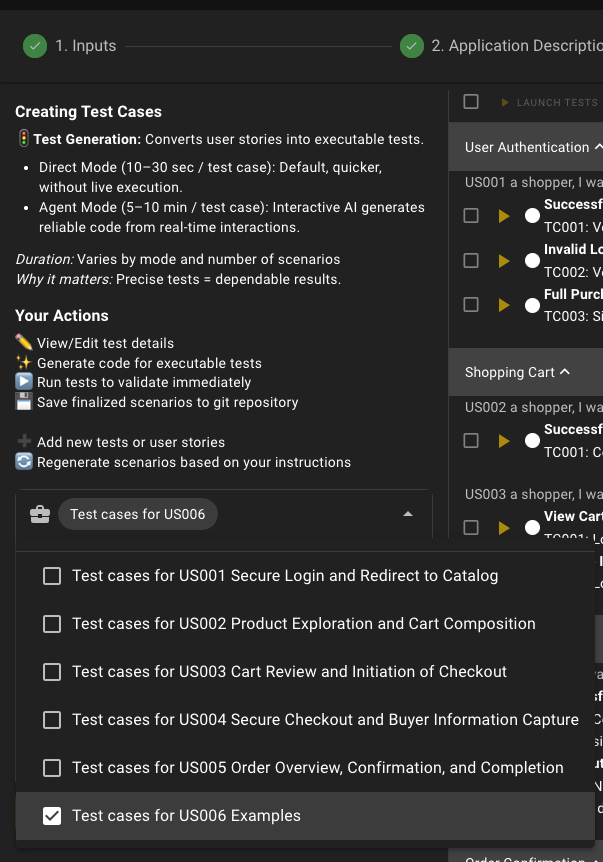Run the Successful login test under User Authentication

click(x=505, y=216)
